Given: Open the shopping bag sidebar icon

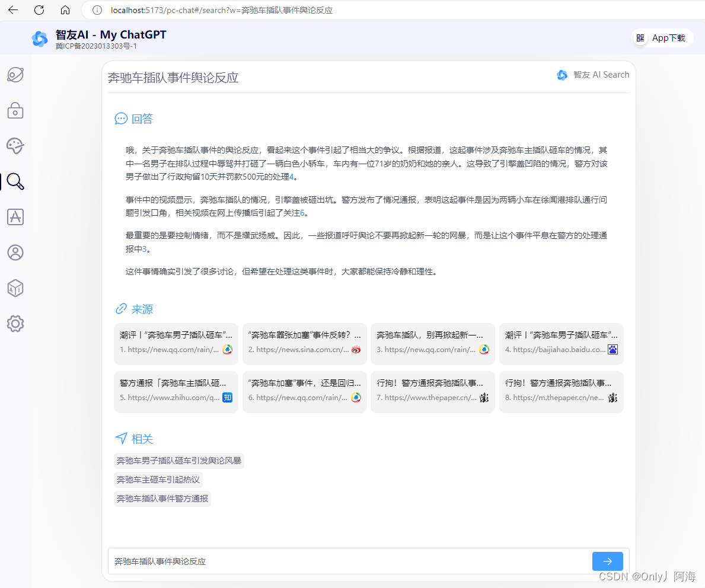Looking at the screenshot, I should point(15,110).
